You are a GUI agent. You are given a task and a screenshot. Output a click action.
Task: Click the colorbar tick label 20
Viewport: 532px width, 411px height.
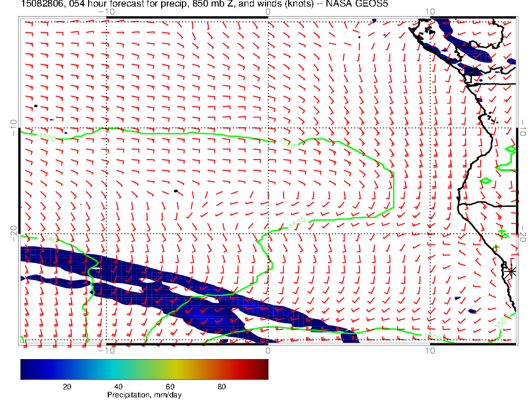66,386
